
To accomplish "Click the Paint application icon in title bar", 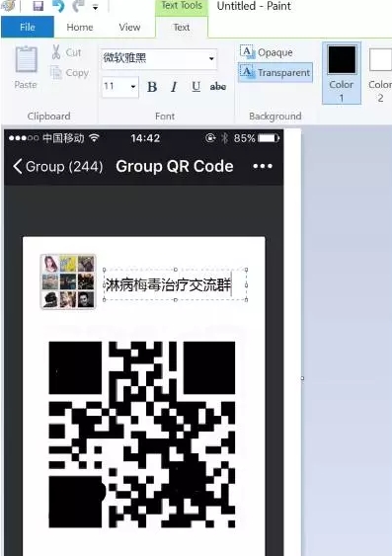I will point(8,5).
